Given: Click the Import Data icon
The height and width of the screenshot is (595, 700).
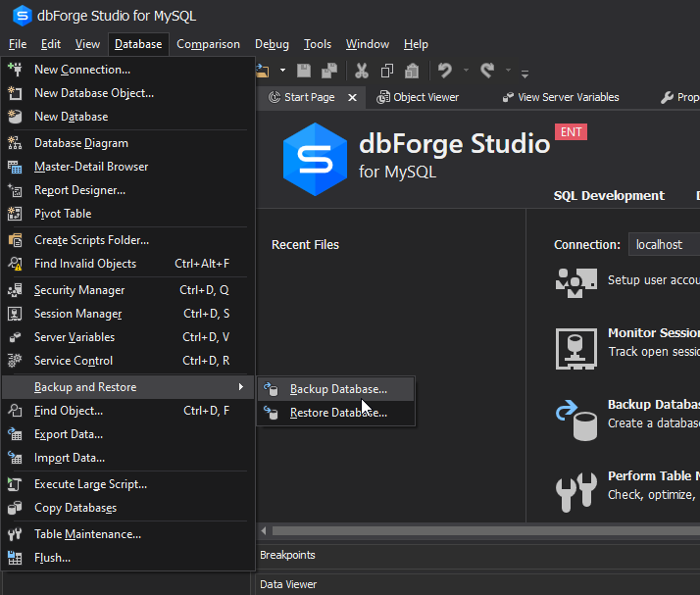Looking at the screenshot, I should tap(15, 458).
